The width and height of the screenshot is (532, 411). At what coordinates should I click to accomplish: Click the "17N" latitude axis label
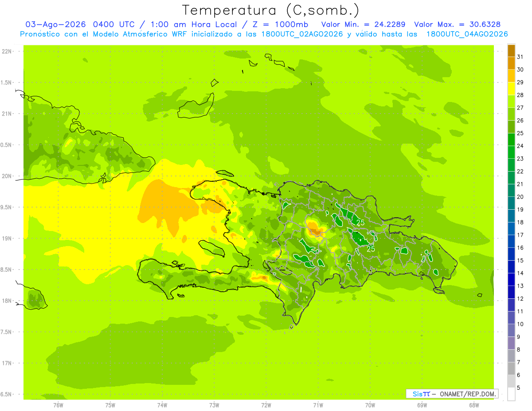point(7,364)
